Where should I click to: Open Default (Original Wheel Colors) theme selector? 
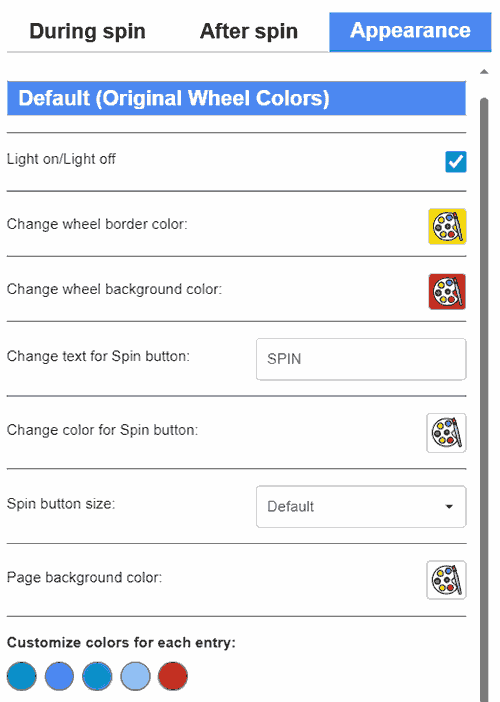(236, 98)
